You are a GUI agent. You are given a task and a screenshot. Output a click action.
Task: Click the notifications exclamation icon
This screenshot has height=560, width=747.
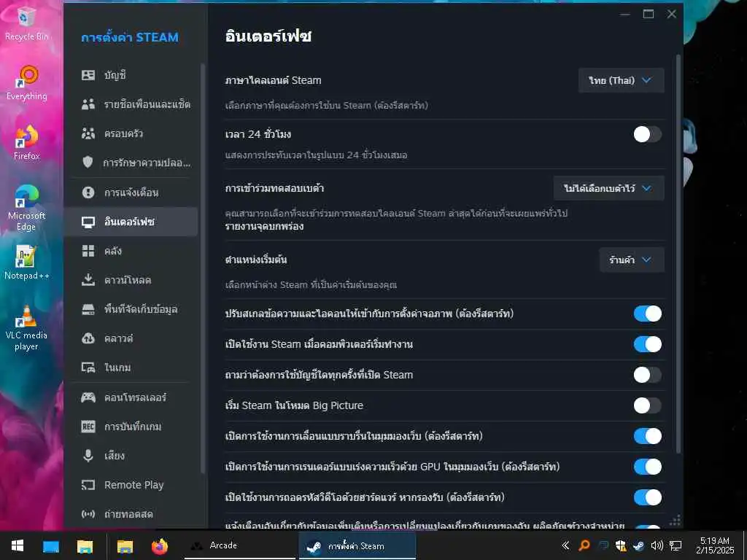[x=88, y=192]
